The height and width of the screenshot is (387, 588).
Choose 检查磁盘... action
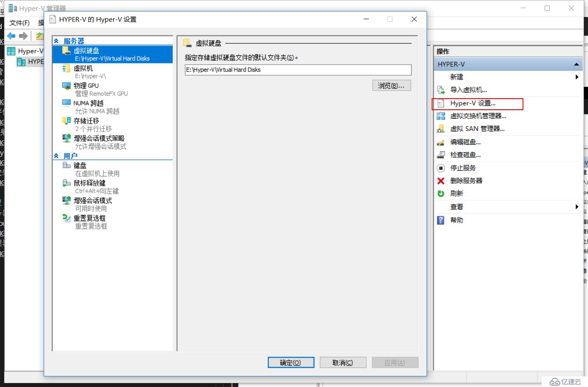[x=465, y=155]
